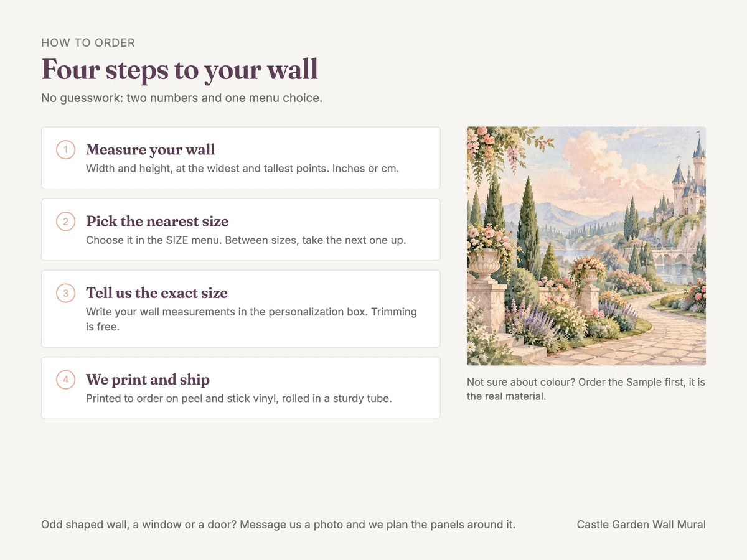
Task: Click the Order the Sample first note
Action: [x=586, y=389]
